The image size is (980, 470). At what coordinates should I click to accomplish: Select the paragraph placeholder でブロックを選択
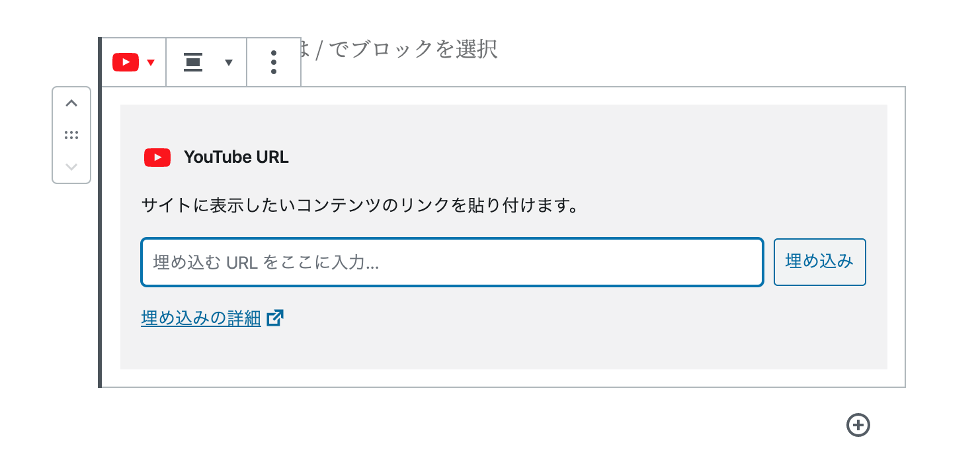pos(413,50)
